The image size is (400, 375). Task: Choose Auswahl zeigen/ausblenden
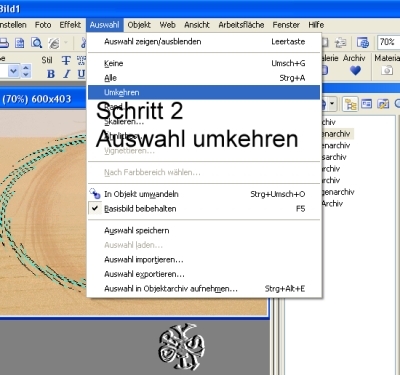tap(204, 42)
